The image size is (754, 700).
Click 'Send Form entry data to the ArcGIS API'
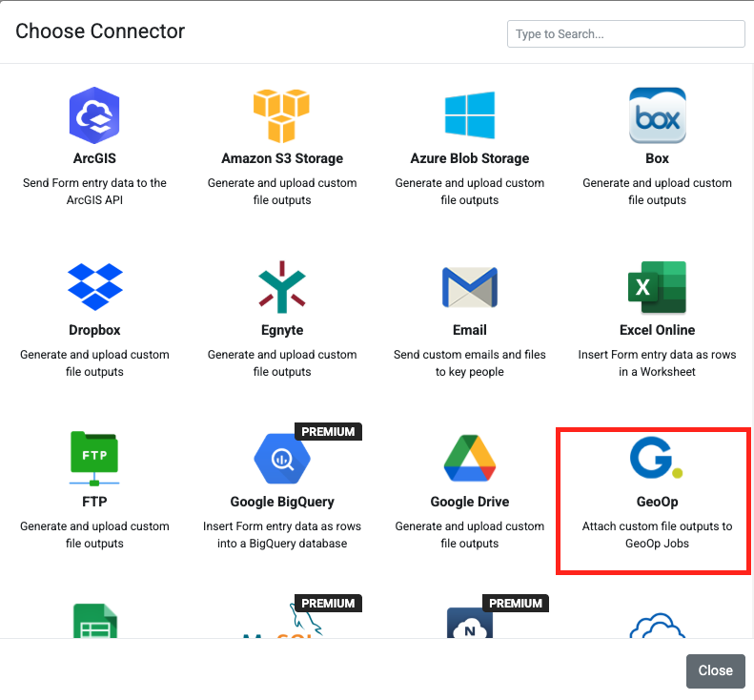pyautogui.click(x=94, y=192)
